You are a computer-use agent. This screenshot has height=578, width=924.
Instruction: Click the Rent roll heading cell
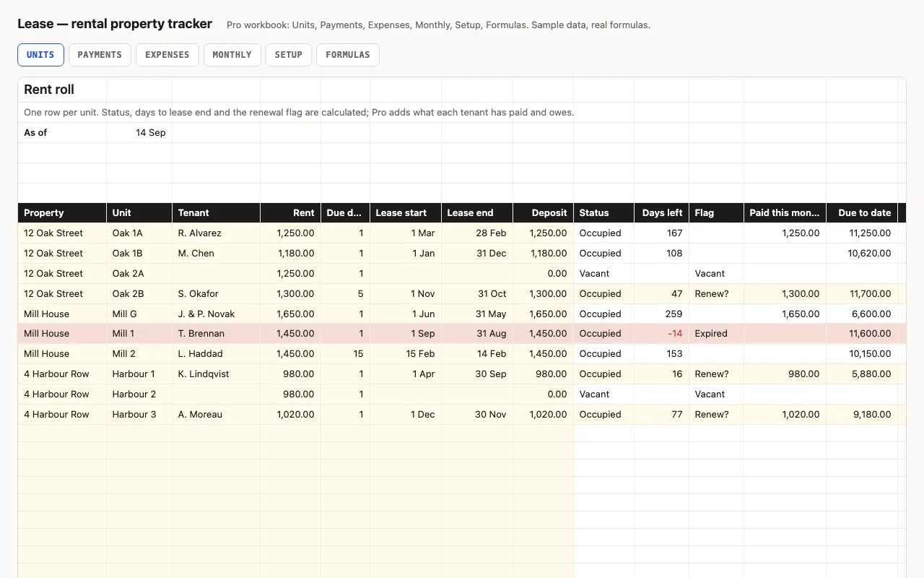click(x=62, y=90)
